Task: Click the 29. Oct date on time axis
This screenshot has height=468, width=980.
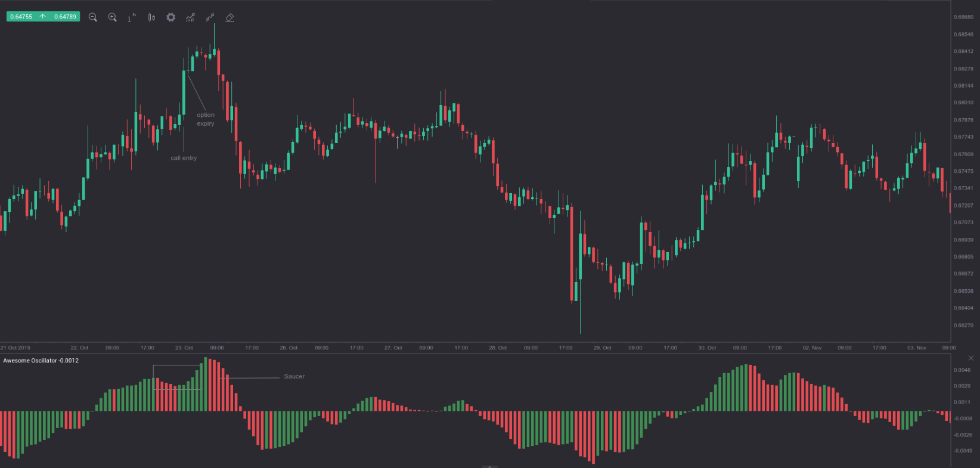Action: pyautogui.click(x=603, y=348)
